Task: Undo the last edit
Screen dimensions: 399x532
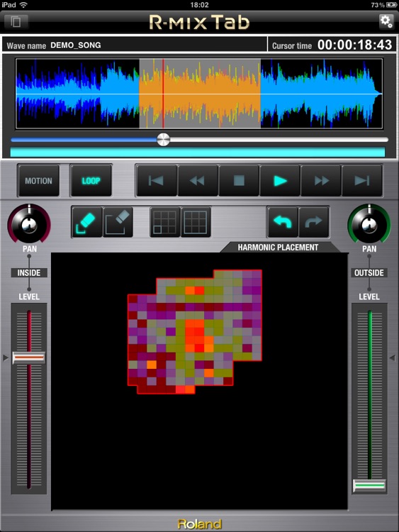Action: 282,222
